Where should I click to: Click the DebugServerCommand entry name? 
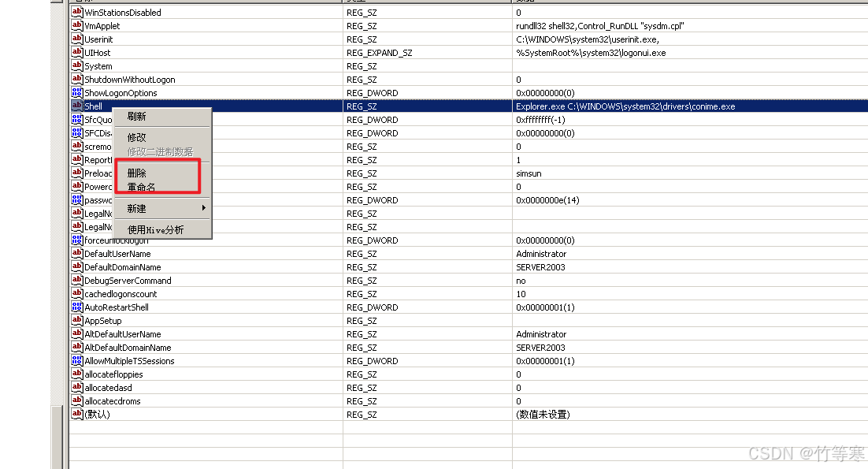(128, 281)
